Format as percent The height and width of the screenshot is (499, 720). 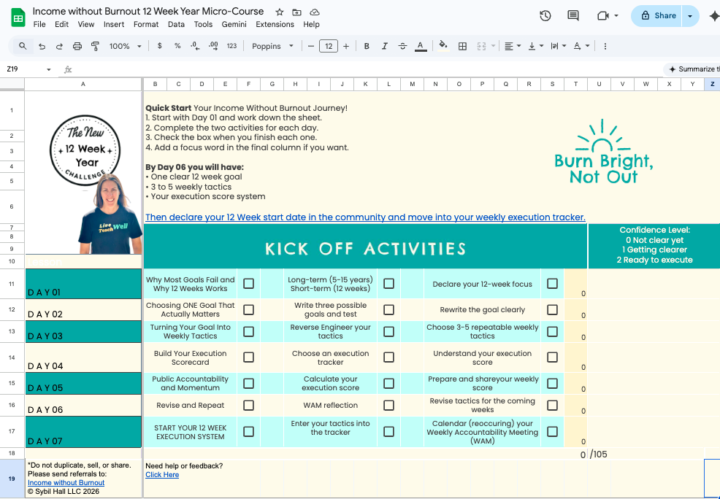click(177, 46)
